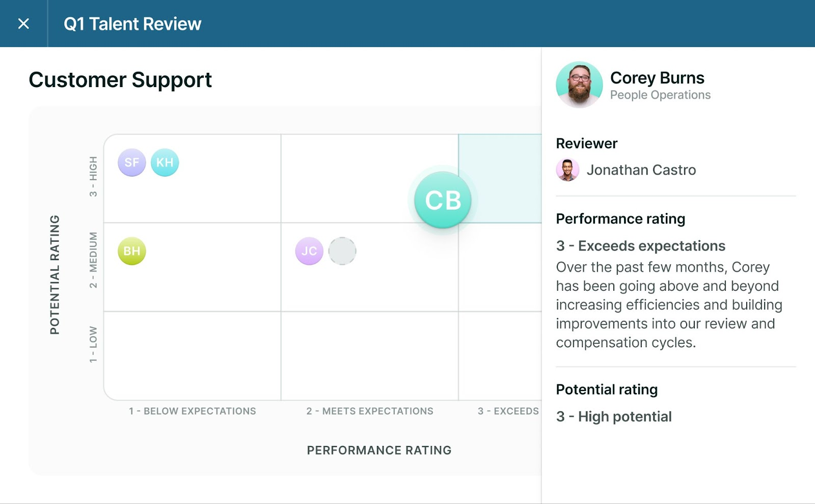Click the BH employee bubble
The width and height of the screenshot is (815, 504).
(x=131, y=250)
